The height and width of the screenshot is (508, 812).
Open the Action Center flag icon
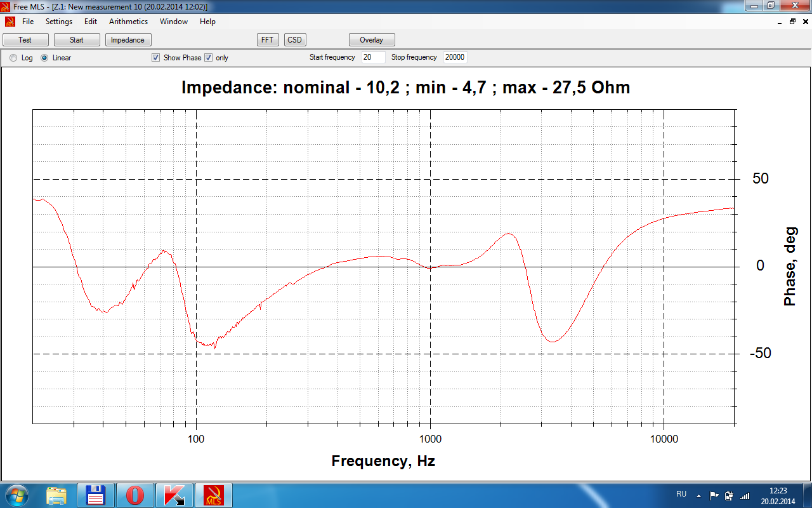click(x=714, y=495)
